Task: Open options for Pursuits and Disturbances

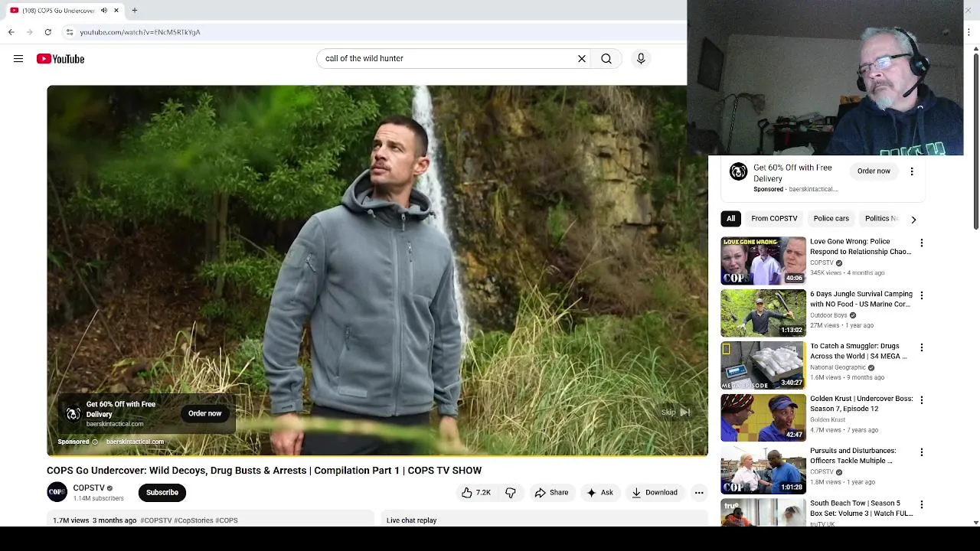Action: click(x=922, y=452)
